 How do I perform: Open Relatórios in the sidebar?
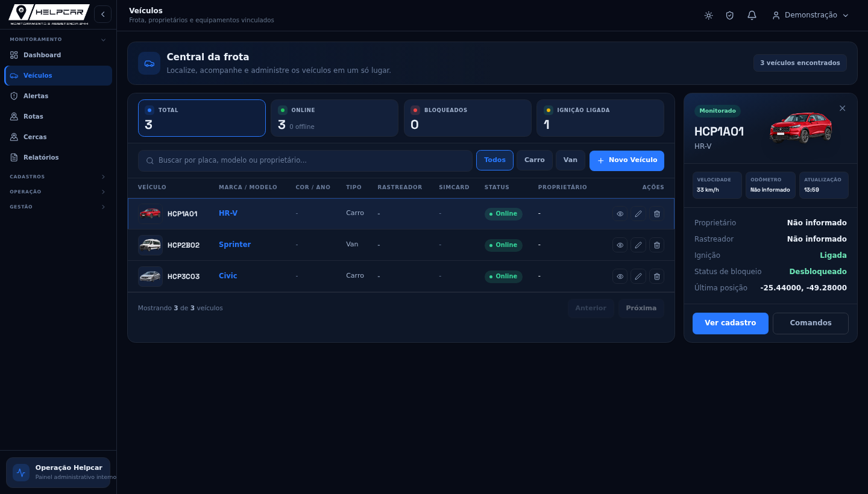coord(58,158)
